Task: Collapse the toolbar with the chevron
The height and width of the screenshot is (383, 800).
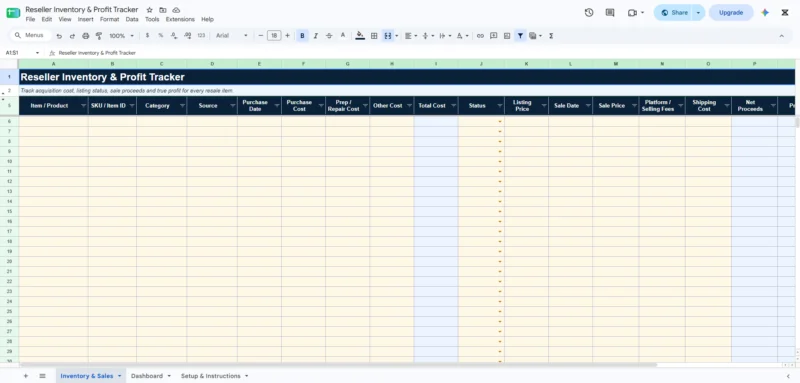Action: [x=781, y=36]
